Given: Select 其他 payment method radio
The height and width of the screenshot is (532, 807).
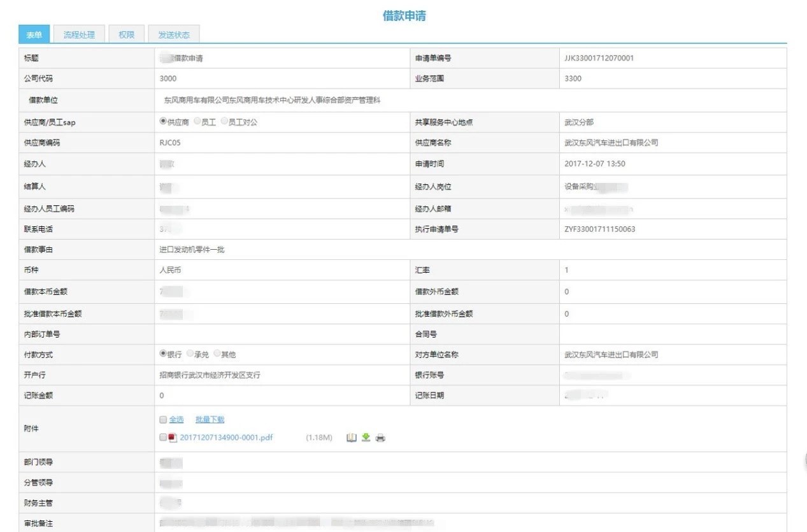Looking at the screenshot, I should (x=217, y=354).
